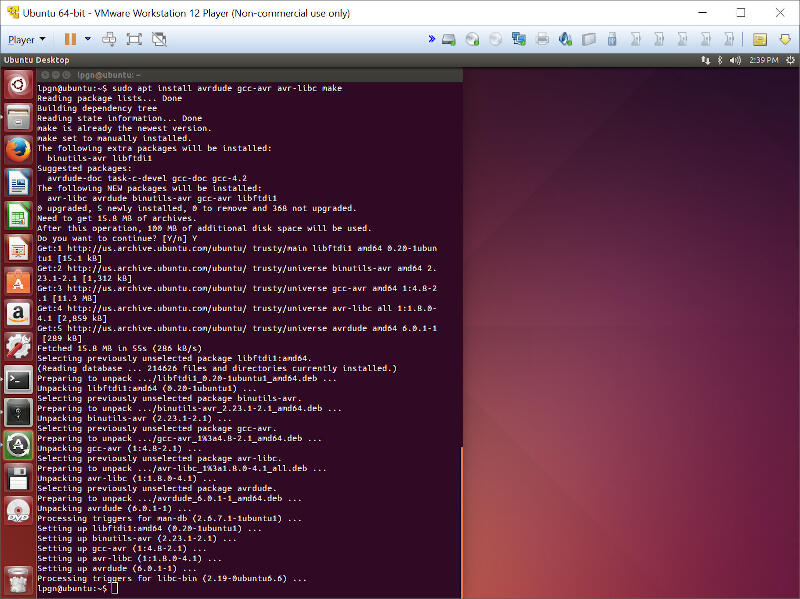Open System Settings from launcher
Screen dimensions: 800x599
click(18, 346)
